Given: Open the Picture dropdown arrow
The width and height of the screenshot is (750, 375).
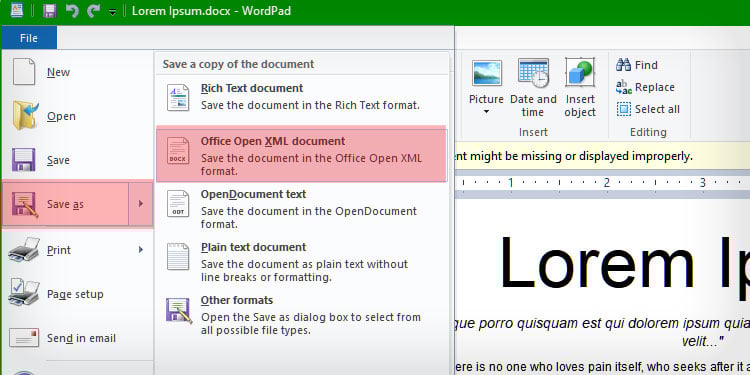Looking at the screenshot, I should point(486,112).
